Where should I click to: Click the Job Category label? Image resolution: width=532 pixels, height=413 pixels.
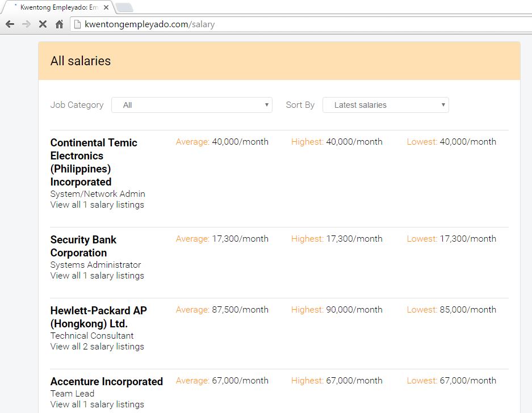click(x=77, y=105)
